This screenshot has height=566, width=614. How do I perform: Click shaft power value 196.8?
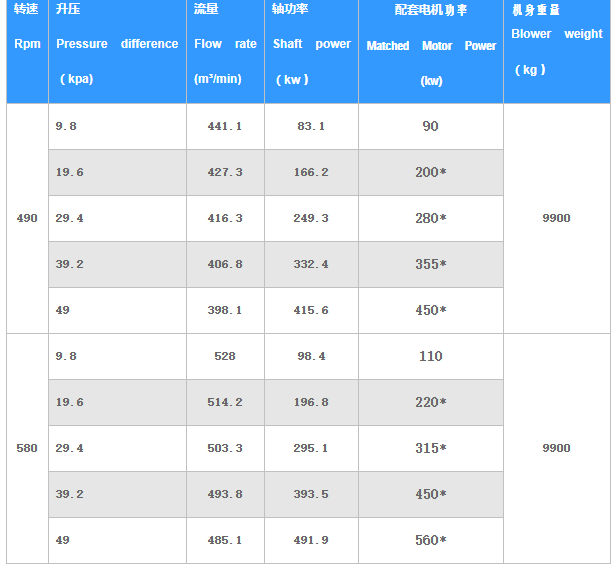click(x=311, y=402)
